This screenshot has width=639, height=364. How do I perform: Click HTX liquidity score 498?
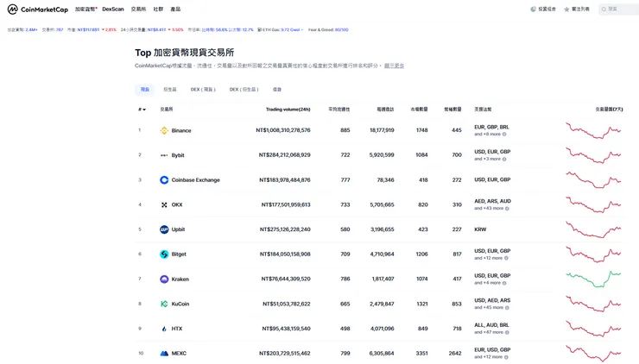click(x=345, y=329)
